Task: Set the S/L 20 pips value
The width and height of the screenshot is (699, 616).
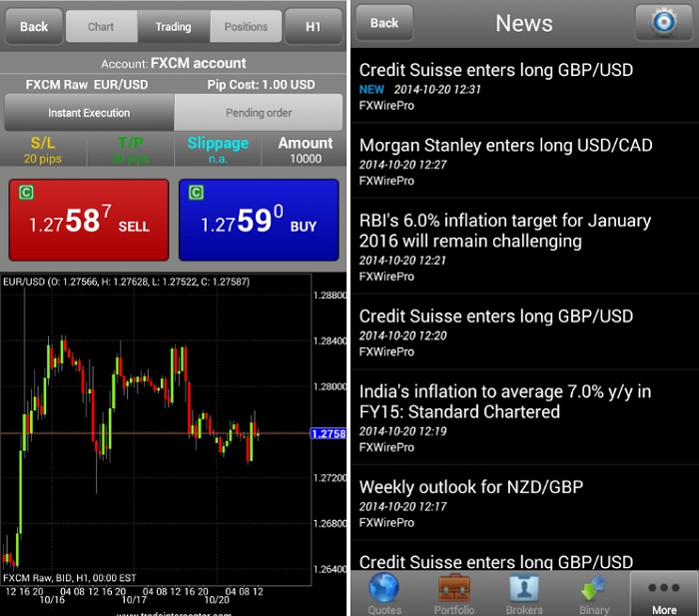Action: (x=43, y=150)
